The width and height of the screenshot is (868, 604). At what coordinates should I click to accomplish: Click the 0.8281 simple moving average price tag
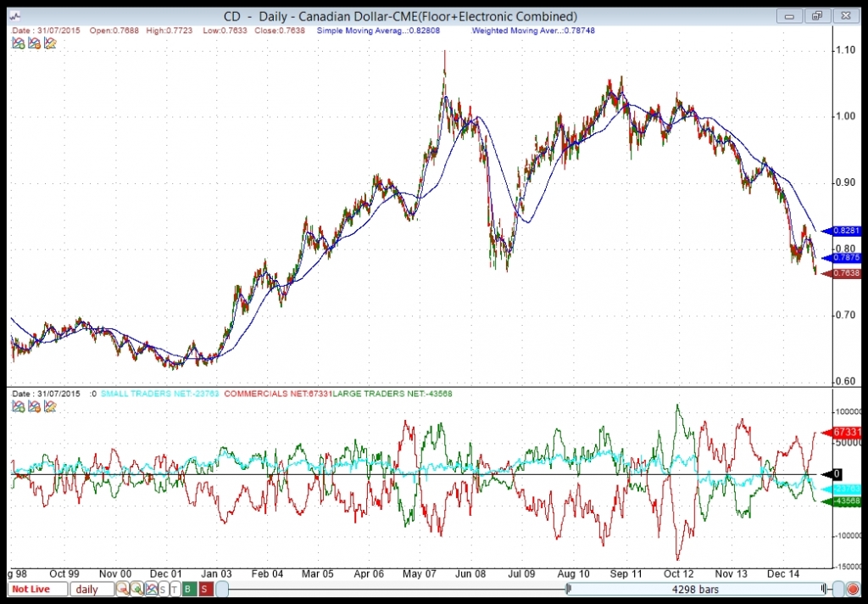coord(842,231)
